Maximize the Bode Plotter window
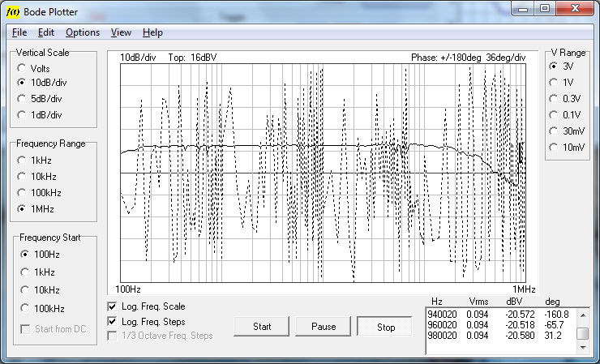Viewport: 600px width, 364px height. 545,8
